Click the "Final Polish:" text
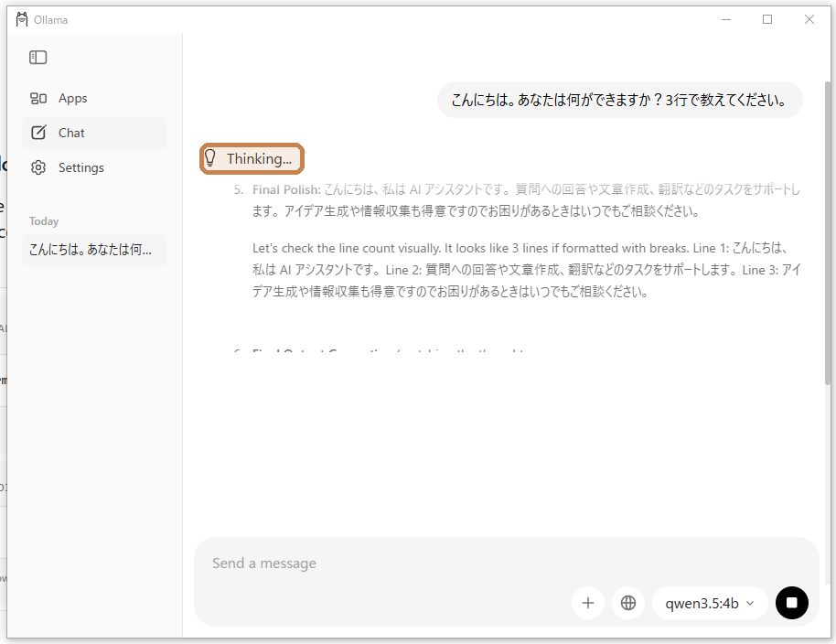 coord(287,189)
